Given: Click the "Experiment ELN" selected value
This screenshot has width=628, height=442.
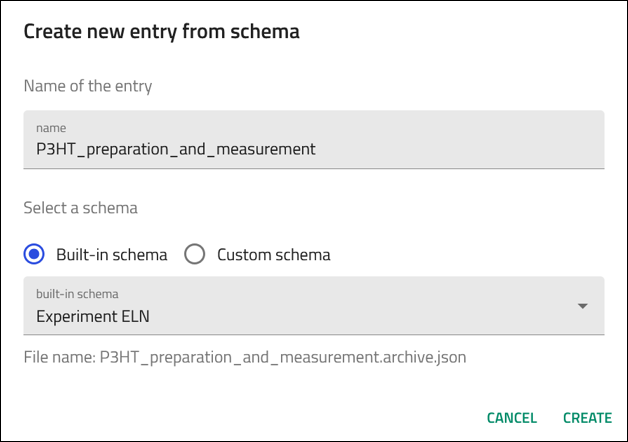Looking at the screenshot, I should [x=93, y=316].
